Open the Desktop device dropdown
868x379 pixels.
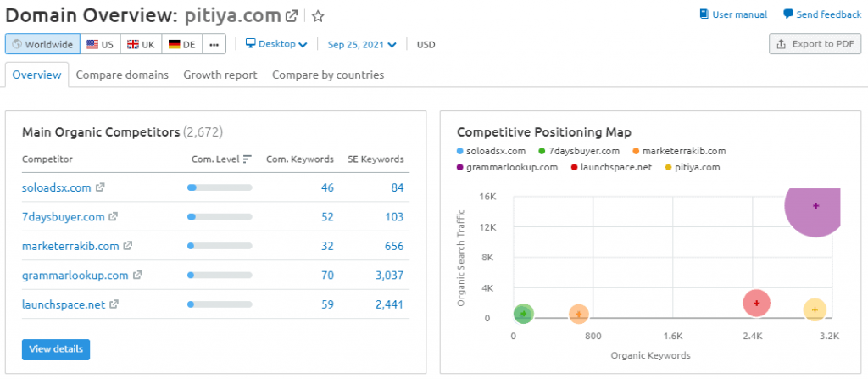[x=276, y=44]
